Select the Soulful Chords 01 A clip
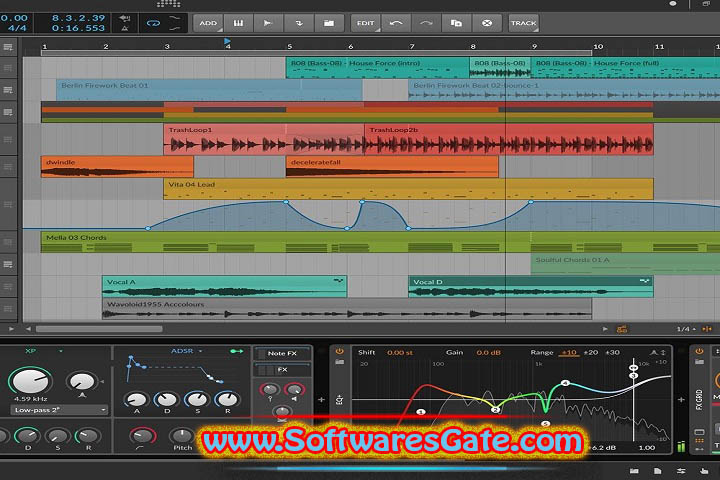This screenshot has height=480, width=720. coord(625,265)
